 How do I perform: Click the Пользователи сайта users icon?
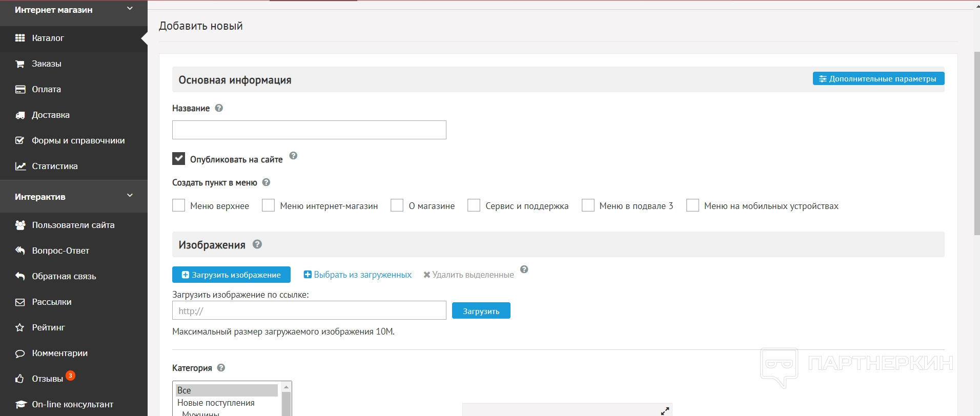pyautogui.click(x=20, y=225)
